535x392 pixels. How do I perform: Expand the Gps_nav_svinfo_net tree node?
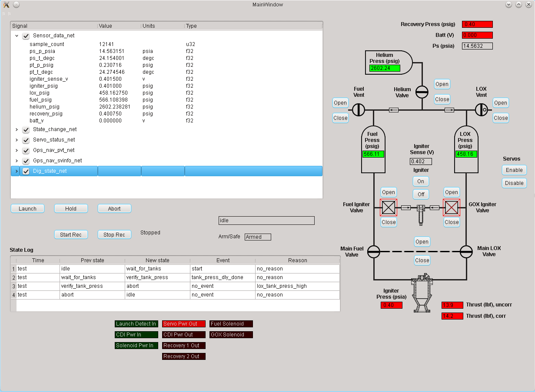17,161
